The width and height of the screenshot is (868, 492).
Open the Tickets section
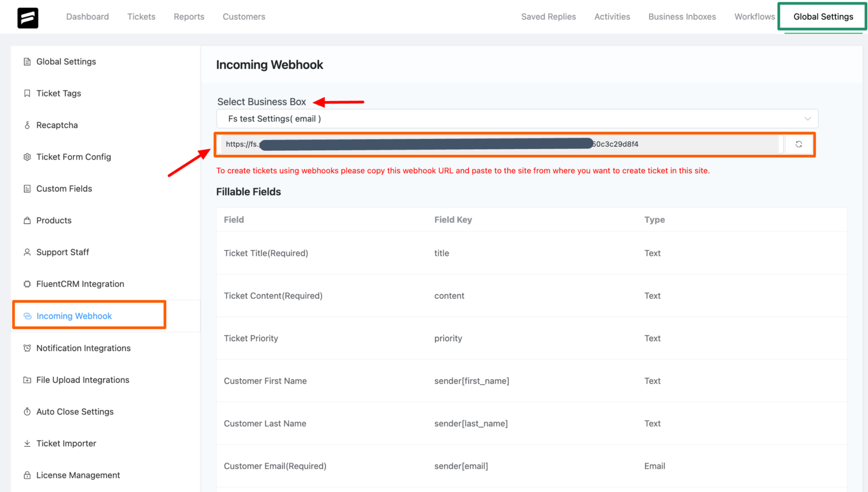[141, 16]
